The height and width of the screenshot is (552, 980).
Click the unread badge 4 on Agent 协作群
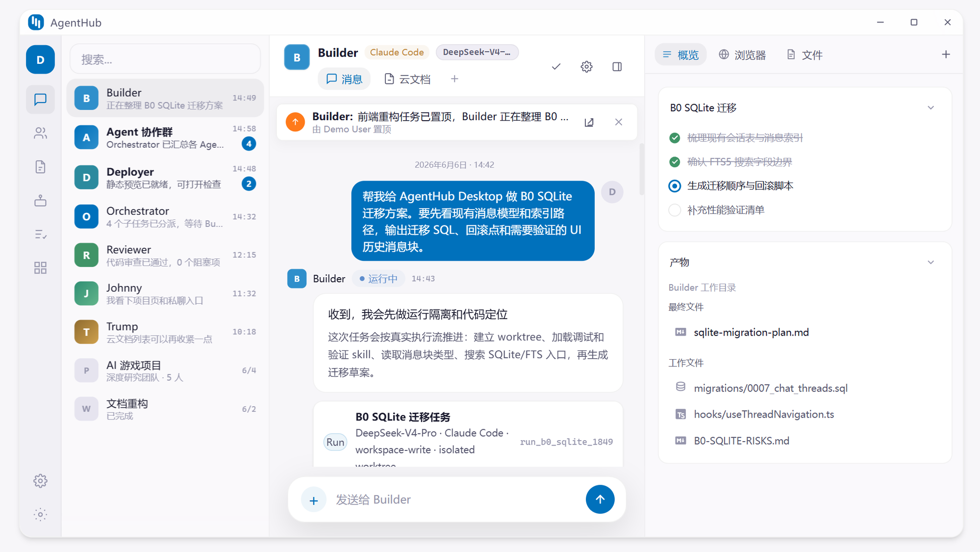249,144
